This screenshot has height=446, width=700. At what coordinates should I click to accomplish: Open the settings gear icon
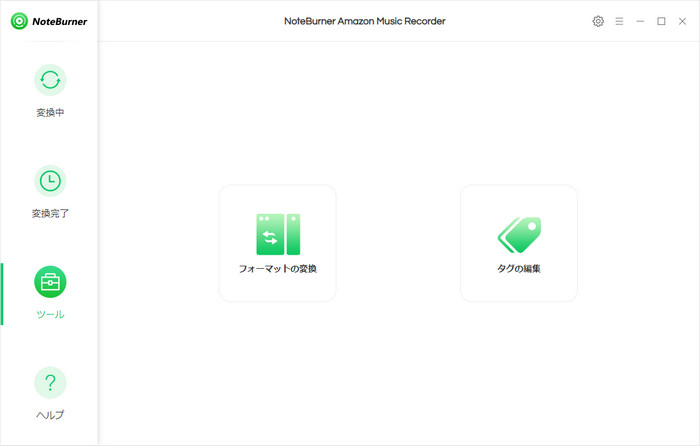click(598, 21)
